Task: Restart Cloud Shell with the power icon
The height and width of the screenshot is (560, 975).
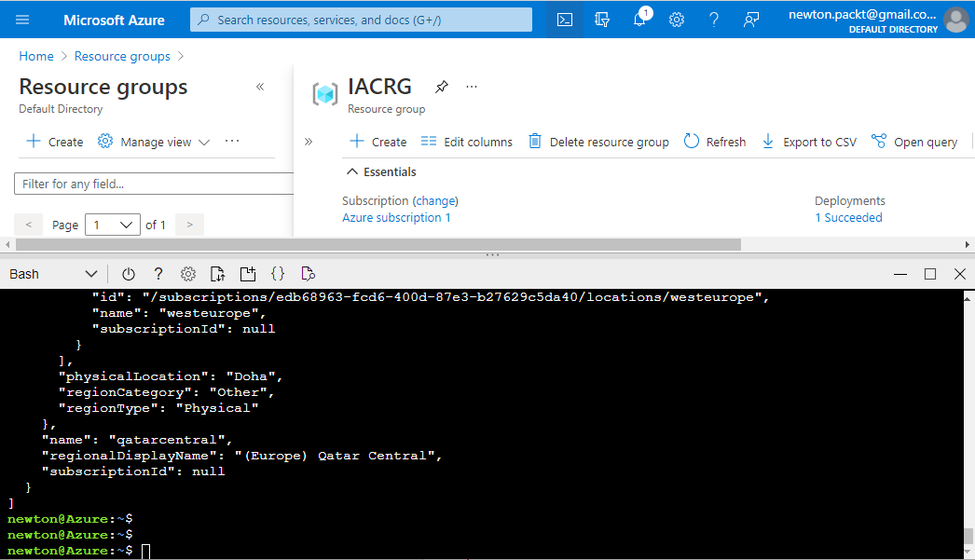Action: point(129,274)
